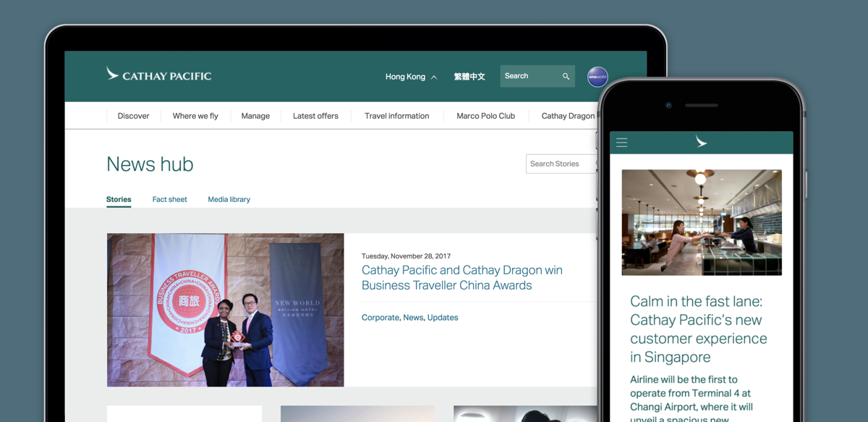Viewport: 868px width, 422px height.
Task: Open the Calm in the fast lane article
Action: coord(699,329)
